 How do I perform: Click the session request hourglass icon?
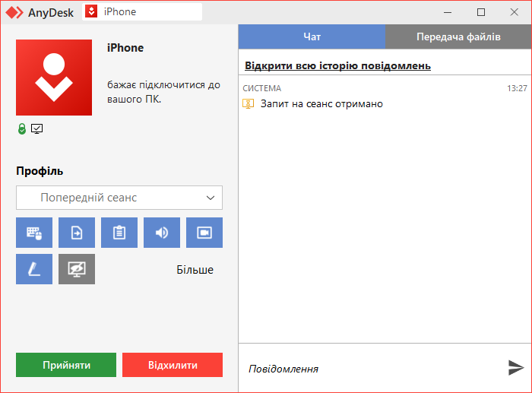click(x=248, y=104)
